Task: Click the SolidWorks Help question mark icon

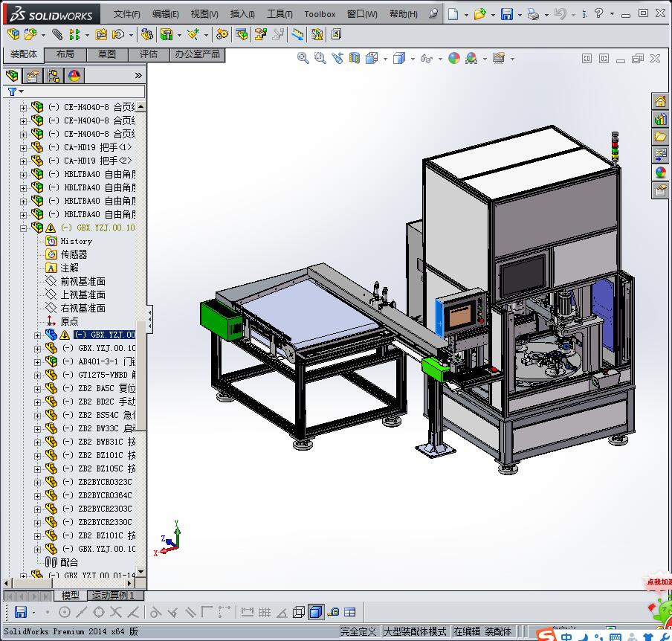Action: coord(598,13)
